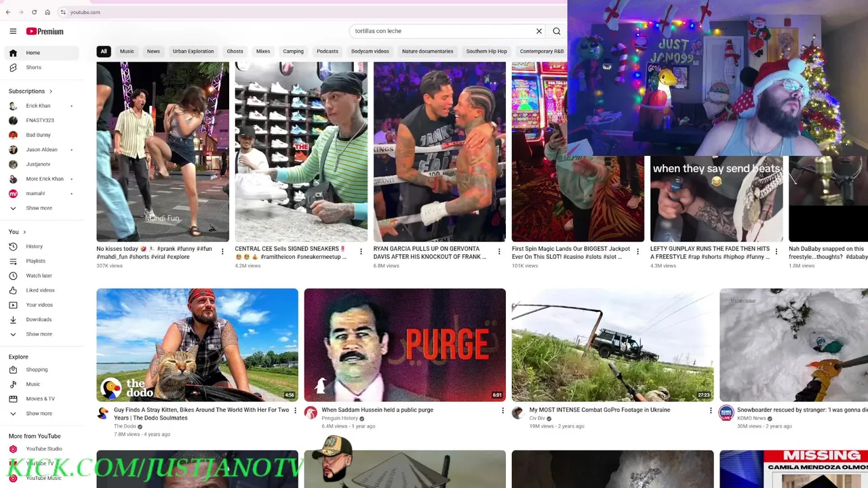Expand 'Show more' under Explore section
The image size is (868, 488).
click(42, 413)
